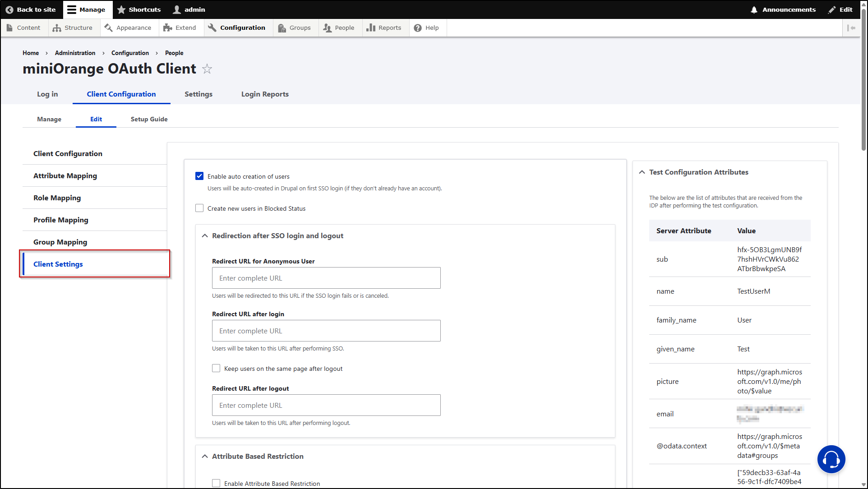The image size is (868, 489).
Task: Open Client Settings in the sidebar
Action: [95, 264]
